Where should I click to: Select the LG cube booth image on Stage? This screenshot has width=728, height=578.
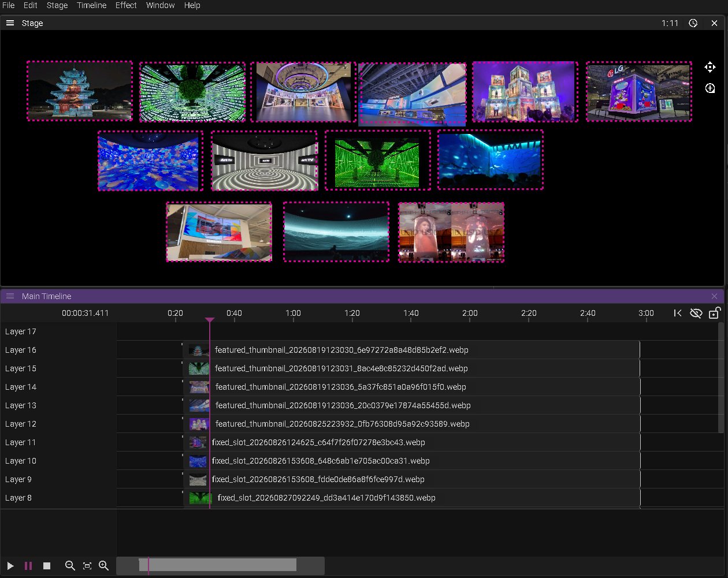pos(638,92)
